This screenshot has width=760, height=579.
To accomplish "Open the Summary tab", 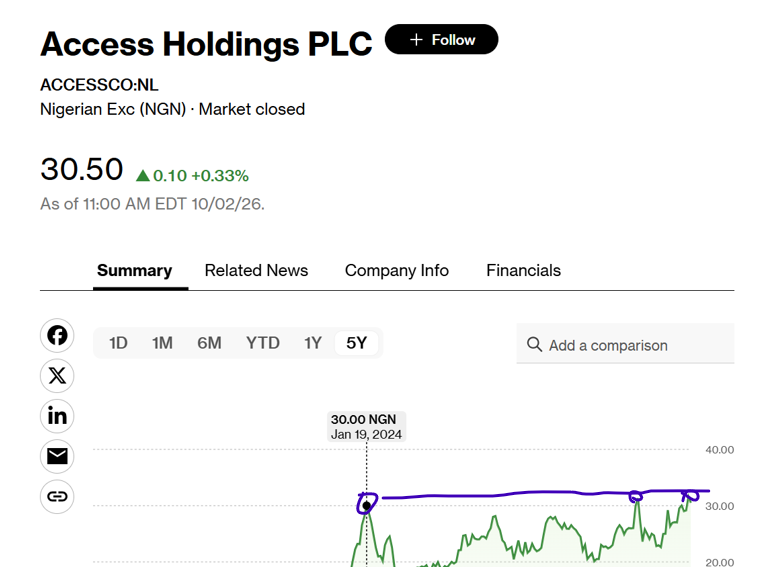I will 135,270.
